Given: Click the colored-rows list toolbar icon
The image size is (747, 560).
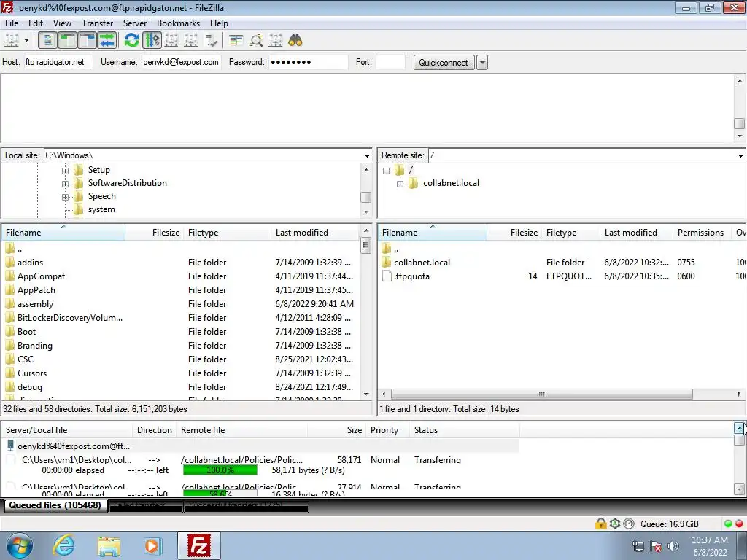Looking at the screenshot, I should (236, 41).
